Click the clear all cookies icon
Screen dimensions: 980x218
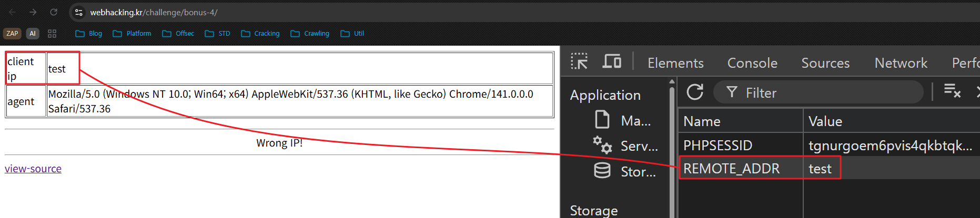pyautogui.click(x=952, y=91)
